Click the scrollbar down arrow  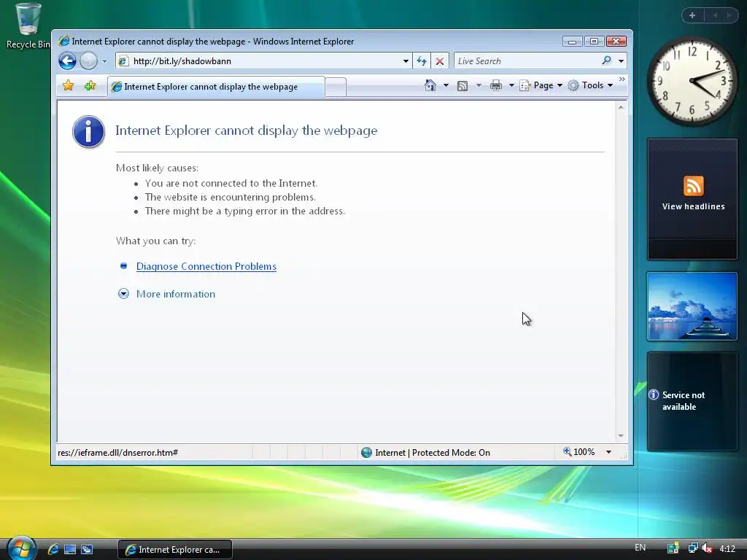[x=621, y=436]
